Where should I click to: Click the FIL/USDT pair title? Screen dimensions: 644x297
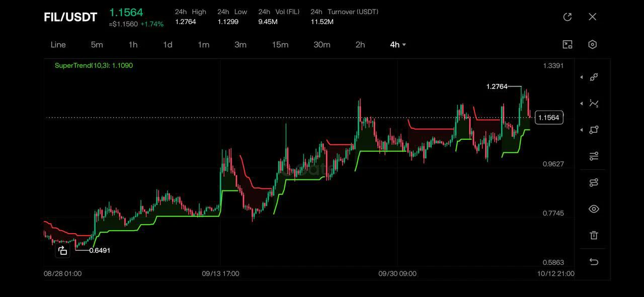[x=70, y=17]
